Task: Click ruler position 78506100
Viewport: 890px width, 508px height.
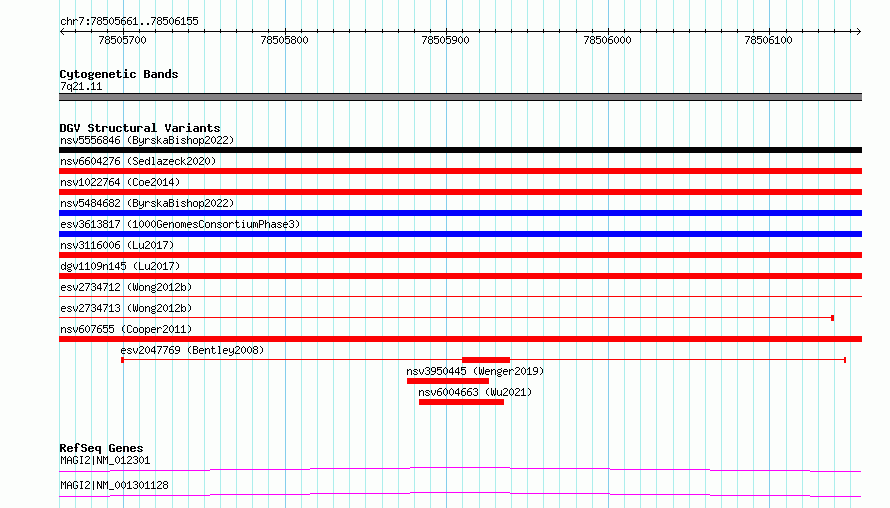Action: (x=769, y=40)
